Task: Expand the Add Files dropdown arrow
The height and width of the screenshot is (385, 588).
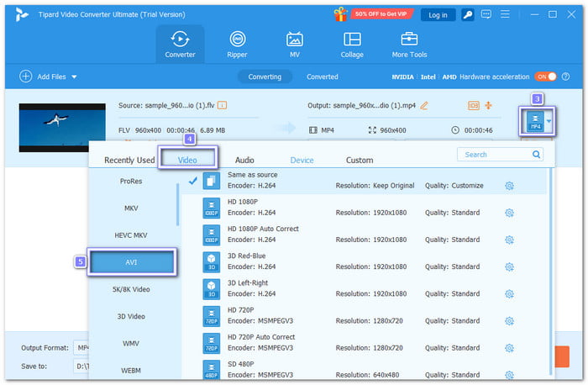Action: point(74,77)
